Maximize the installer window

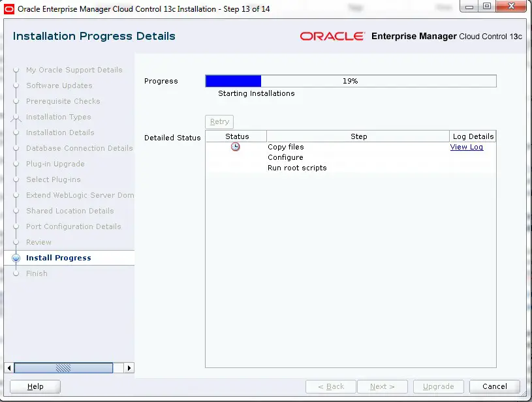487,7
